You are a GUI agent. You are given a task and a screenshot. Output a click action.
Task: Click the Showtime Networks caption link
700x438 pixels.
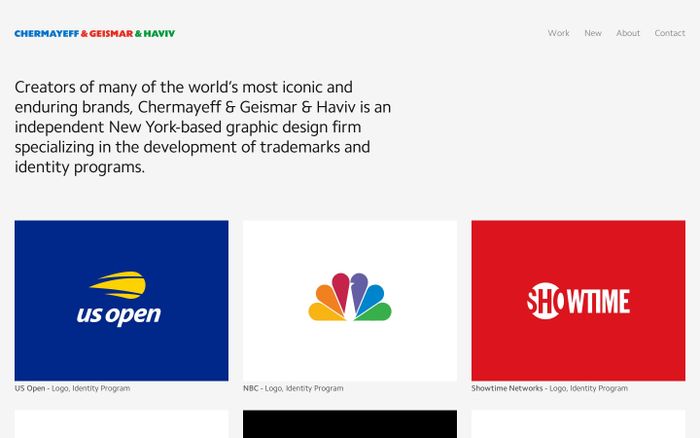click(550, 388)
